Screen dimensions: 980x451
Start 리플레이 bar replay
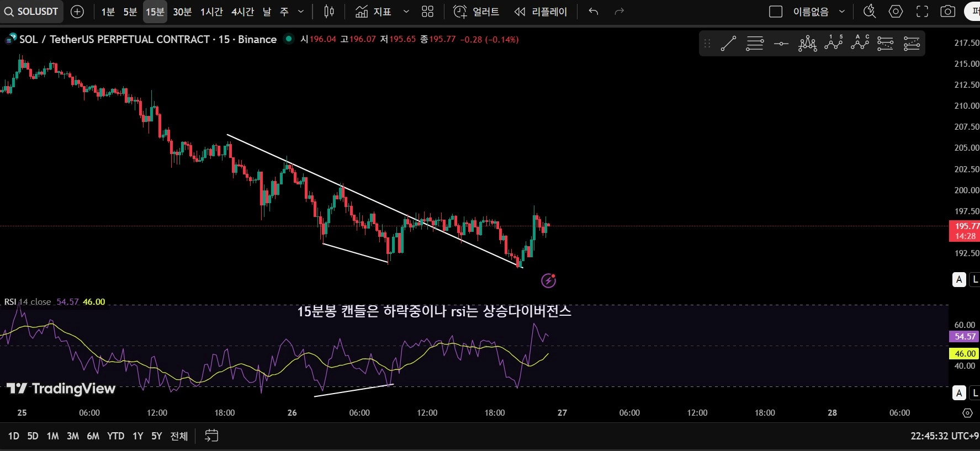coord(541,12)
